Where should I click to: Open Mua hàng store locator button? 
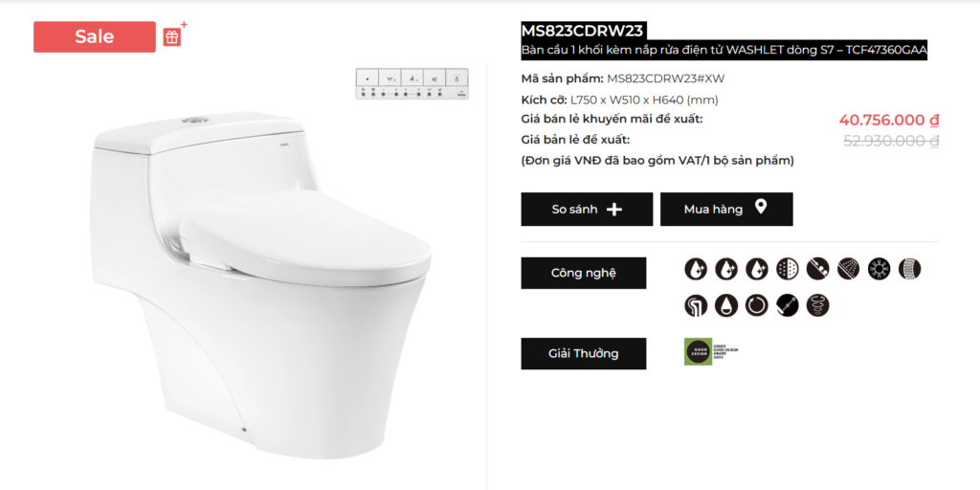point(726,210)
